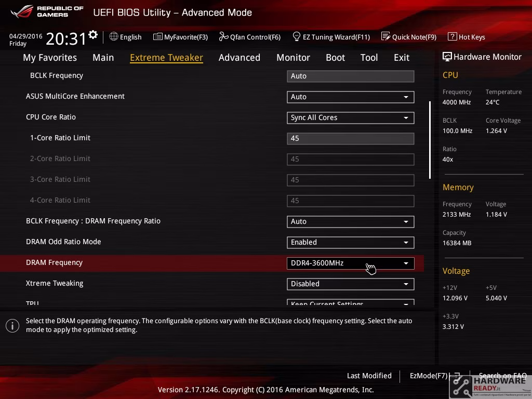Expand the Xtreme Tweaking dropdown
This screenshot has width=532, height=399.
coord(351,284)
